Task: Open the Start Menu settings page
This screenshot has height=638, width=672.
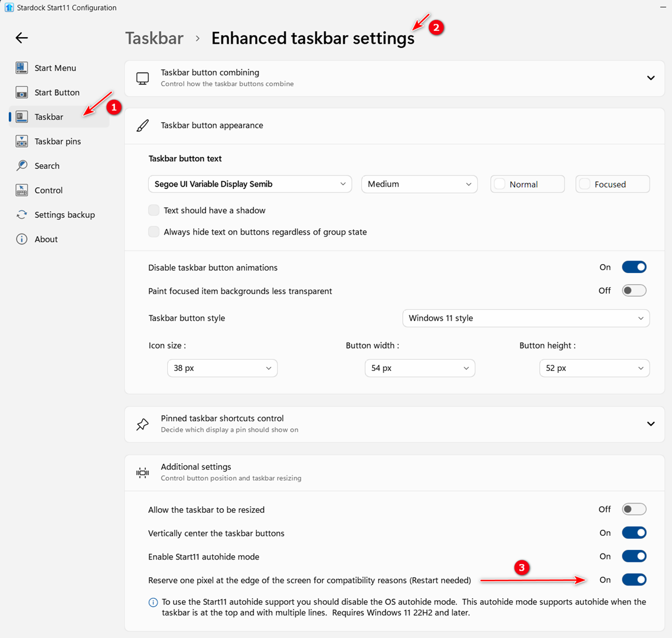Action: [59, 68]
